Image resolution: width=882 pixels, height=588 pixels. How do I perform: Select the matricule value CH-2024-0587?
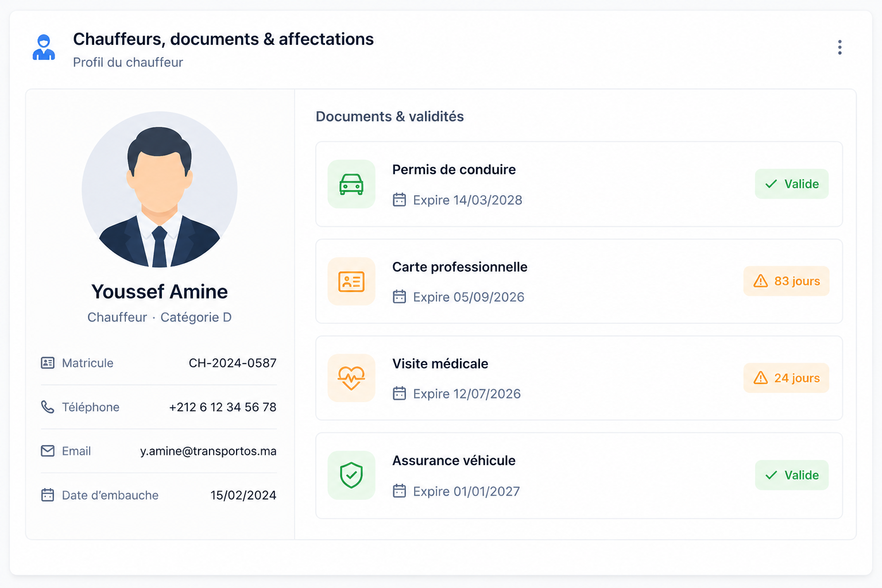coord(233,363)
